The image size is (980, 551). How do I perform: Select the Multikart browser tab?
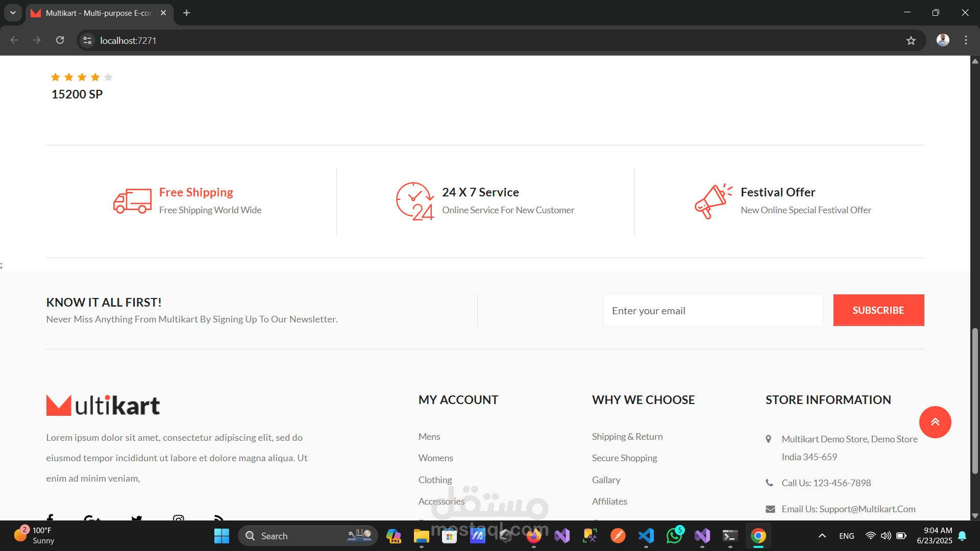click(100, 13)
